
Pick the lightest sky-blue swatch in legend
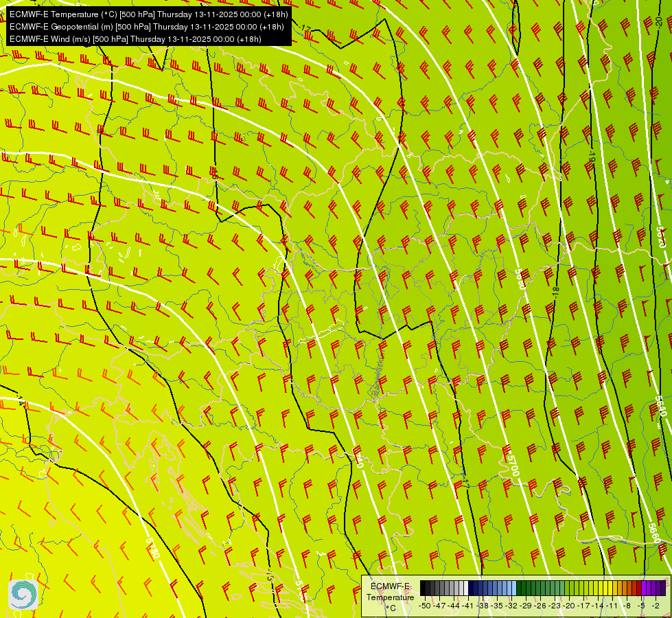(514, 588)
